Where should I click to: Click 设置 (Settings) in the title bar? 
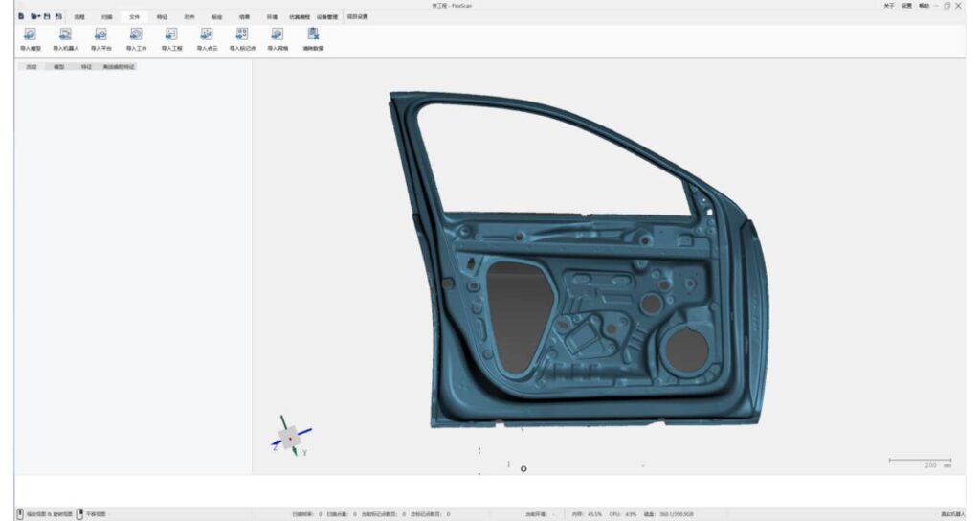906,6
